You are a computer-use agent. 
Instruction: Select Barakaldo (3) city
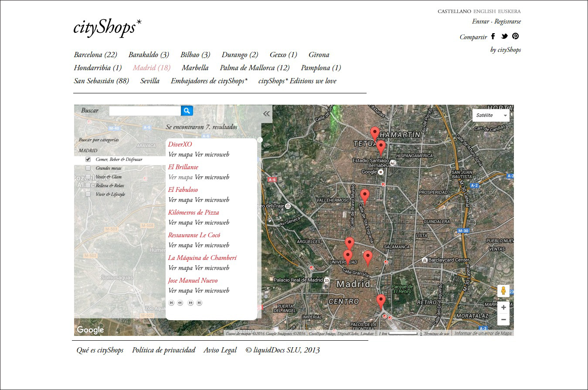tap(149, 55)
